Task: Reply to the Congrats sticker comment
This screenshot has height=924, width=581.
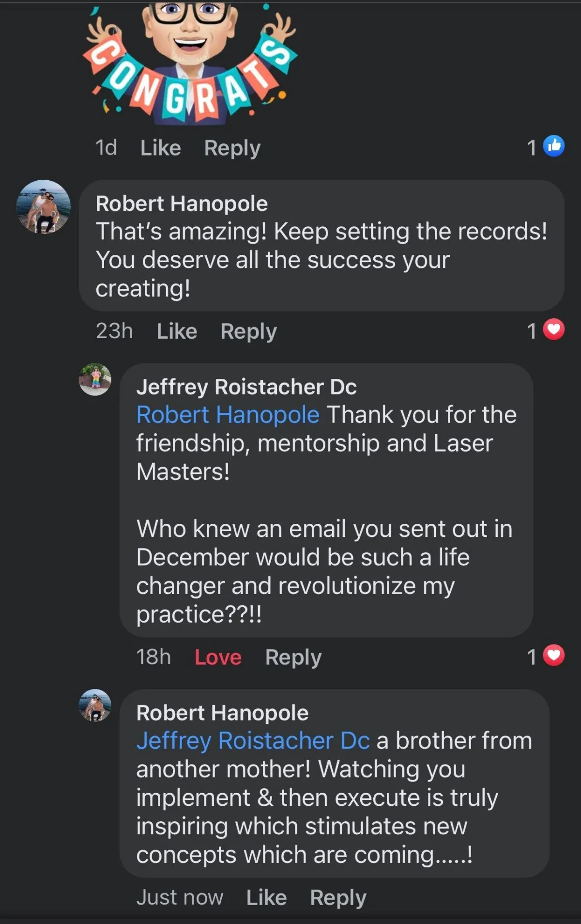Action: 232,148
